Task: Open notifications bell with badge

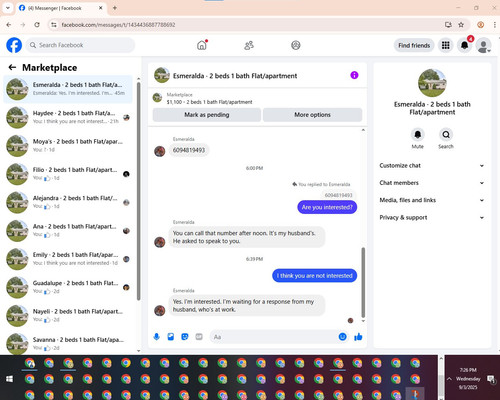Action: (465, 45)
